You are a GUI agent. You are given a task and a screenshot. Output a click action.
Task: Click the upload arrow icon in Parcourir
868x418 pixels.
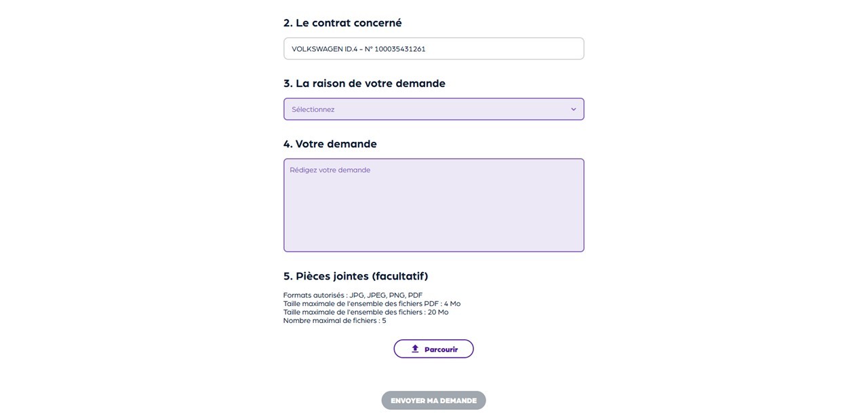(x=415, y=349)
